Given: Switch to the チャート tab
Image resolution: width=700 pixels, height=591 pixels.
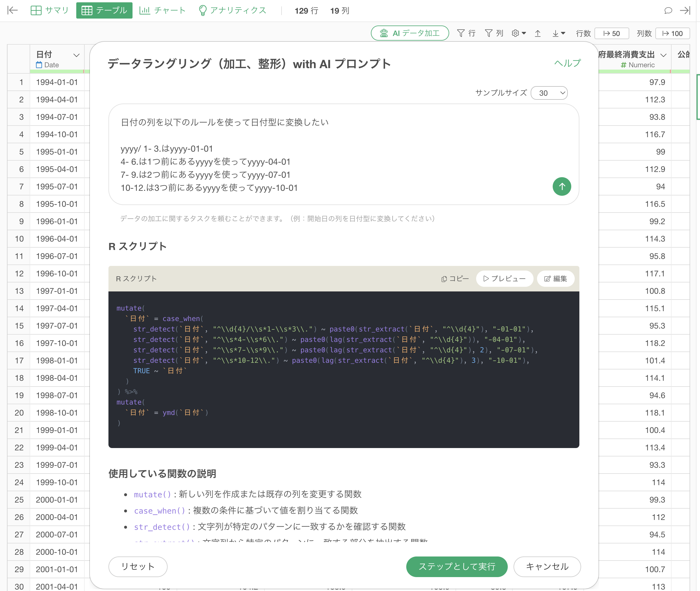Looking at the screenshot, I should pos(162,10).
